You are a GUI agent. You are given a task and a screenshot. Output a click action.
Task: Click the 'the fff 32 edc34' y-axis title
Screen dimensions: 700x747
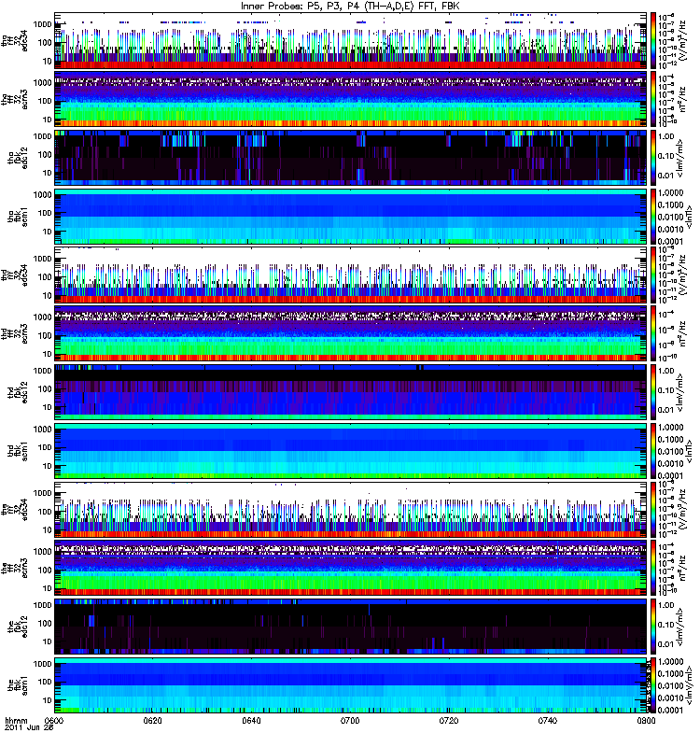(x=14, y=509)
